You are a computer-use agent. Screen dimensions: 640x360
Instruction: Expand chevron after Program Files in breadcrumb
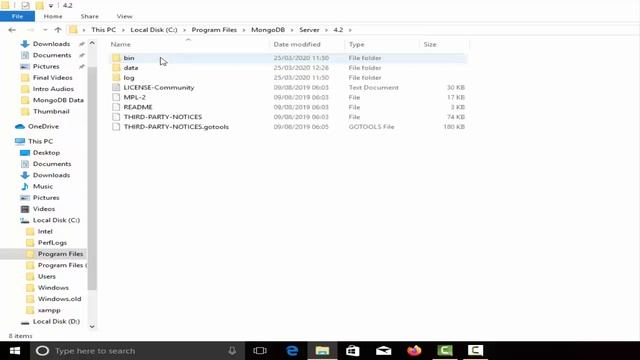(244, 30)
